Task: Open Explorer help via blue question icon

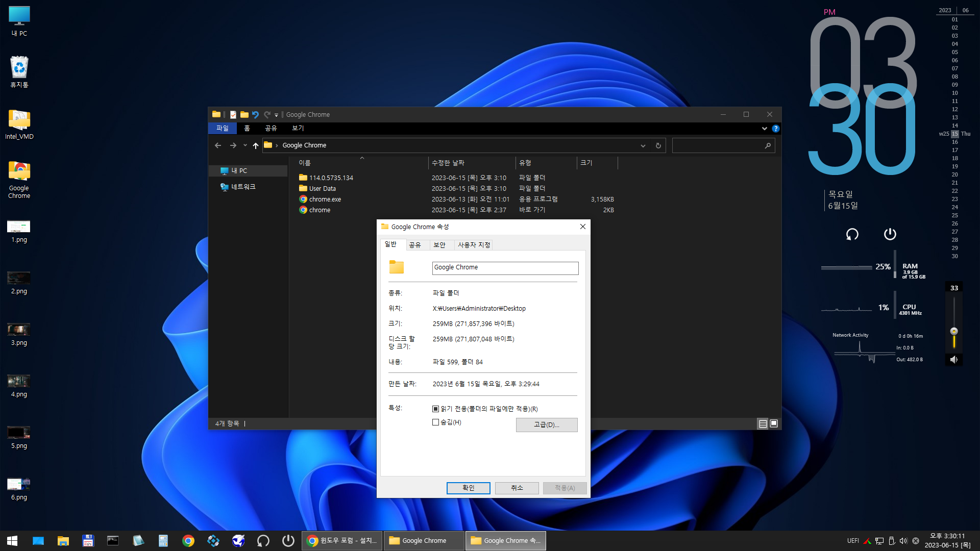Action: click(x=776, y=129)
